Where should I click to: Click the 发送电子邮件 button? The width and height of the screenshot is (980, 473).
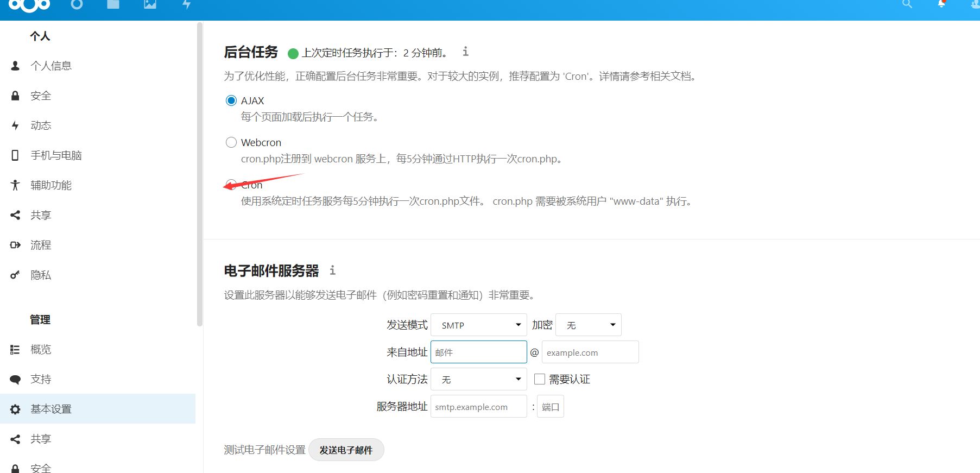(346, 450)
